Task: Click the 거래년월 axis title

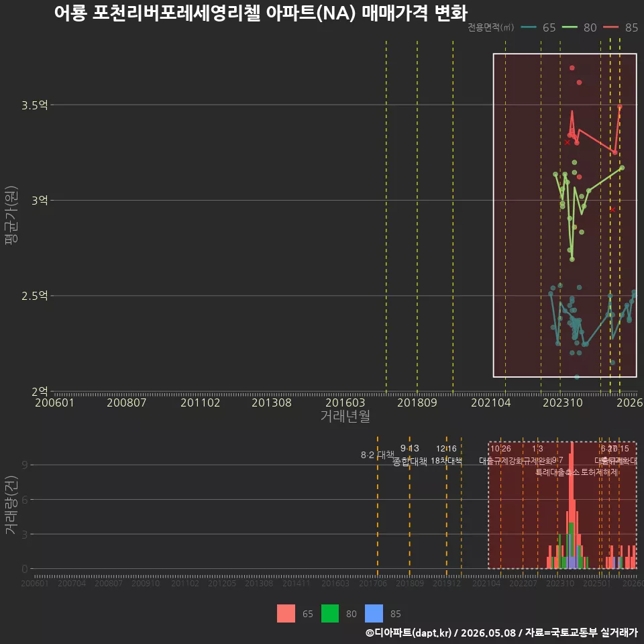Action: point(345,416)
